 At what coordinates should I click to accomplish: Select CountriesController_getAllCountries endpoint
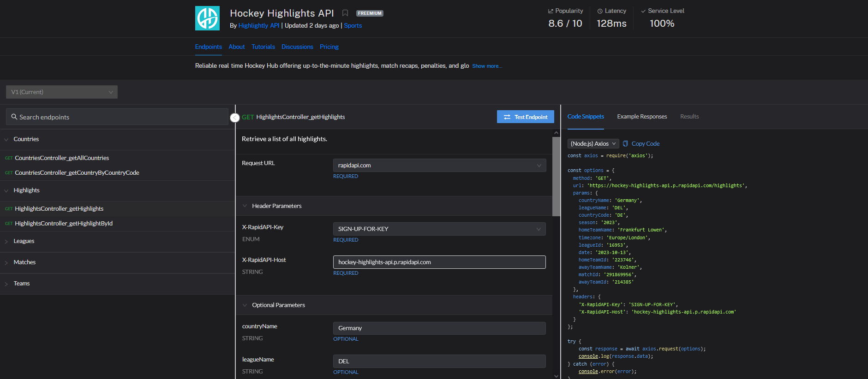(x=62, y=158)
